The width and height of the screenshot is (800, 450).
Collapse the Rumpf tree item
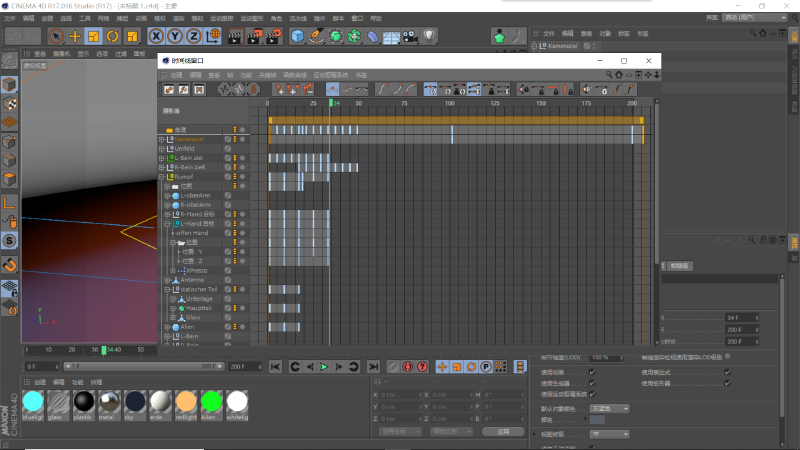click(x=162, y=177)
